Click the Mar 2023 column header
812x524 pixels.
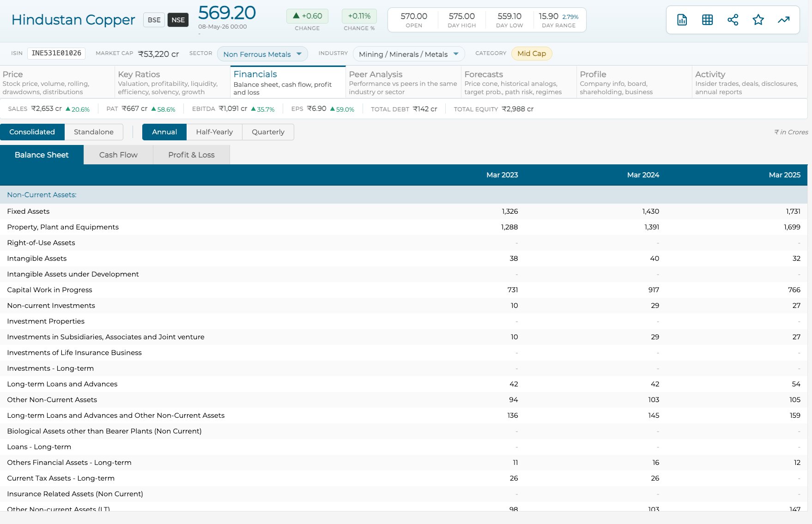502,175
